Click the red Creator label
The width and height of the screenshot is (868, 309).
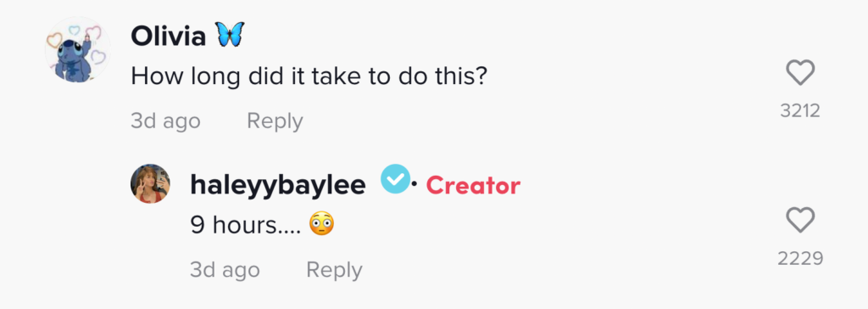tap(473, 185)
